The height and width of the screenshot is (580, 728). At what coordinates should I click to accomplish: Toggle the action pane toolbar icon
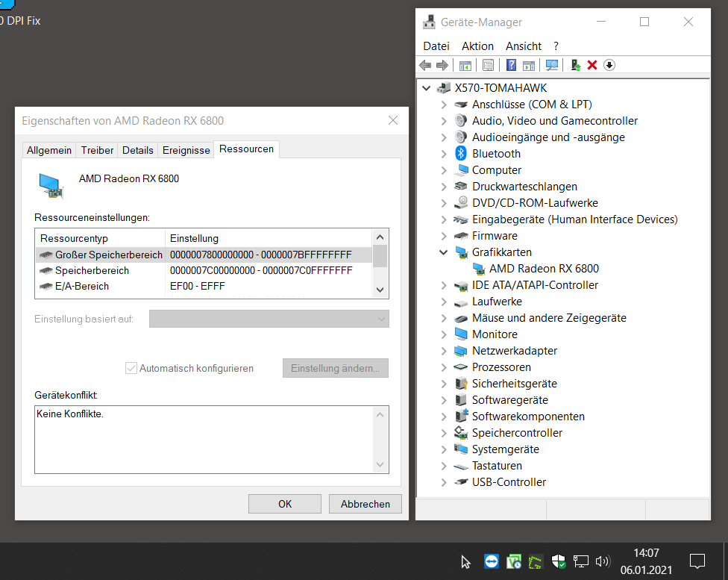click(x=529, y=65)
